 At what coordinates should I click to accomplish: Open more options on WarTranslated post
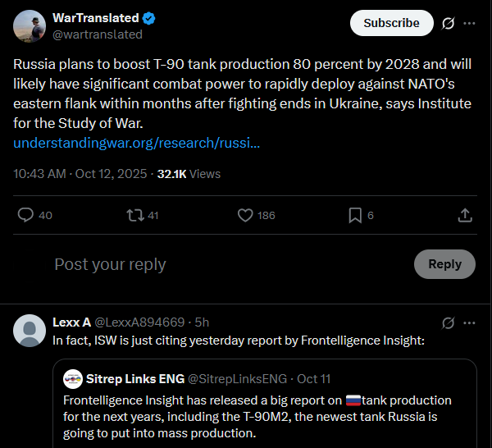coord(469,23)
